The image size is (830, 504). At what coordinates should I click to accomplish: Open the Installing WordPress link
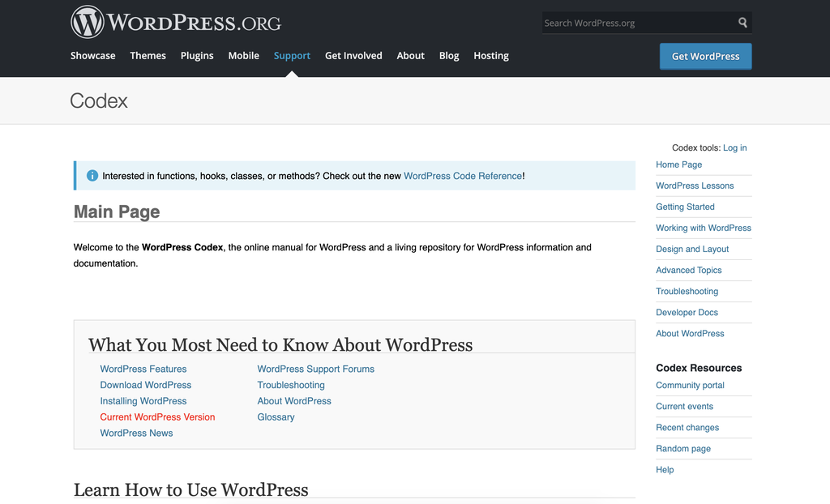click(x=143, y=401)
